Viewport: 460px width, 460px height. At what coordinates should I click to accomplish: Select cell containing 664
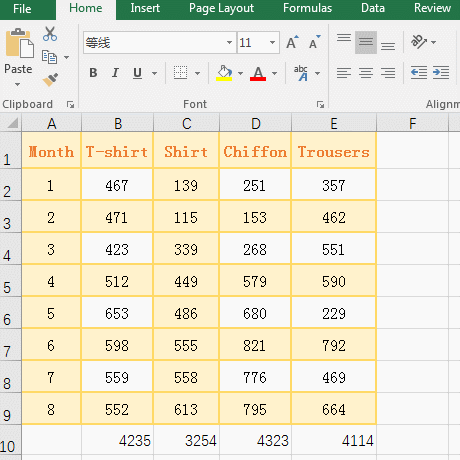pos(334,409)
